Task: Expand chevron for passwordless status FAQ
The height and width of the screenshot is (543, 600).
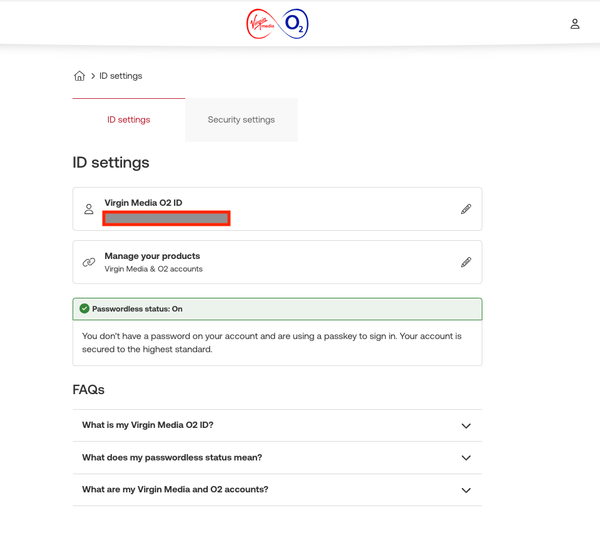Action: coord(465,457)
